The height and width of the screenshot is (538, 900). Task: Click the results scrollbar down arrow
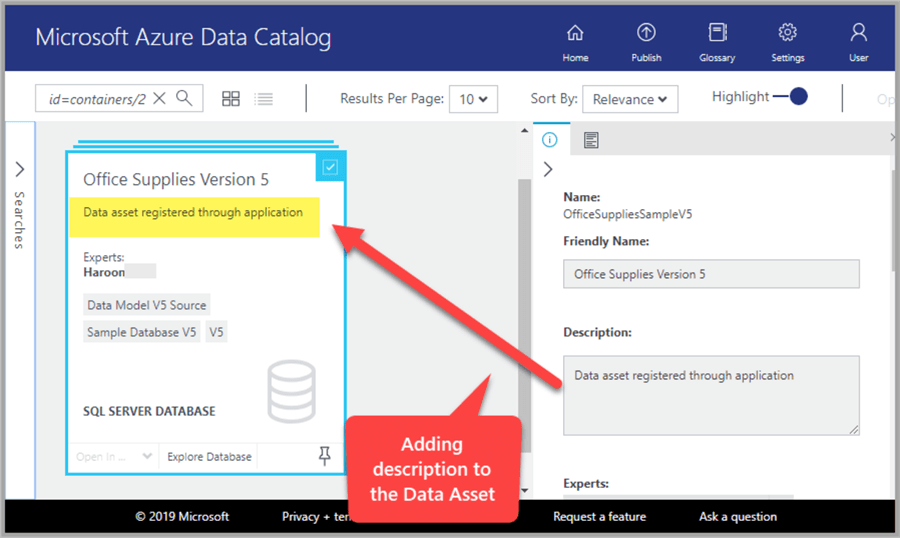(x=524, y=490)
